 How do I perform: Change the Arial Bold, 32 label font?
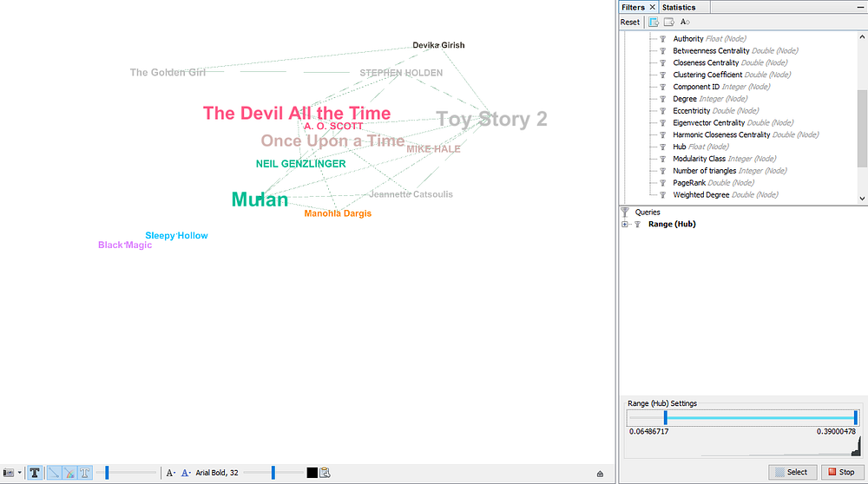217,473
